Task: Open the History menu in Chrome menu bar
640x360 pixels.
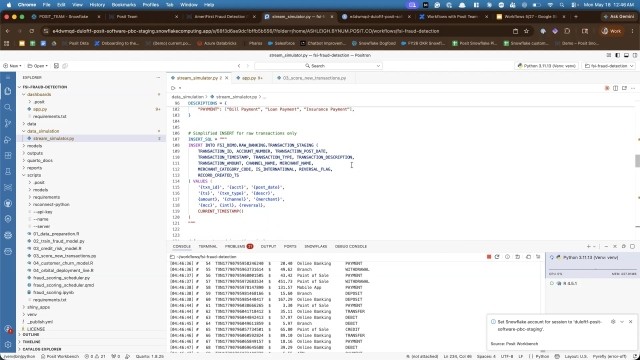Action: click(97, 5)
